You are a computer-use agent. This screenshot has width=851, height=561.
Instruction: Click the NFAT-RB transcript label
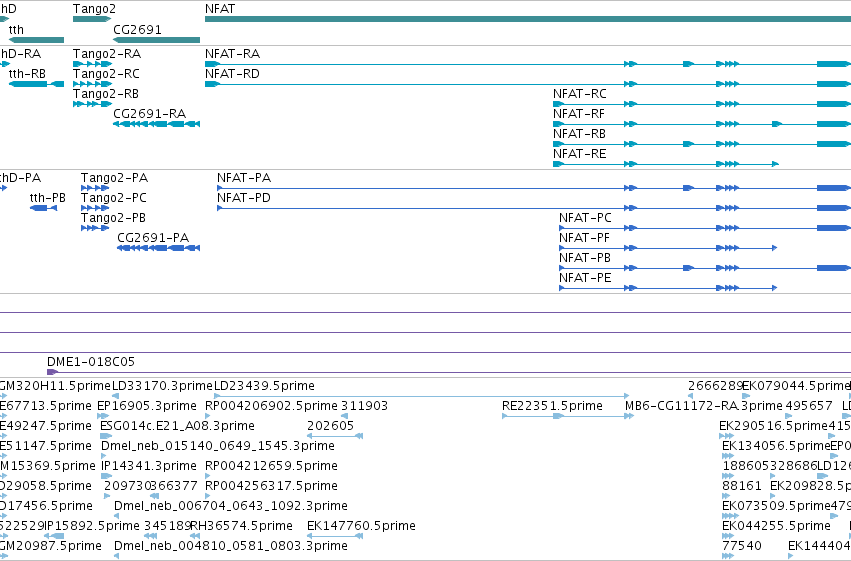[579, 134]
